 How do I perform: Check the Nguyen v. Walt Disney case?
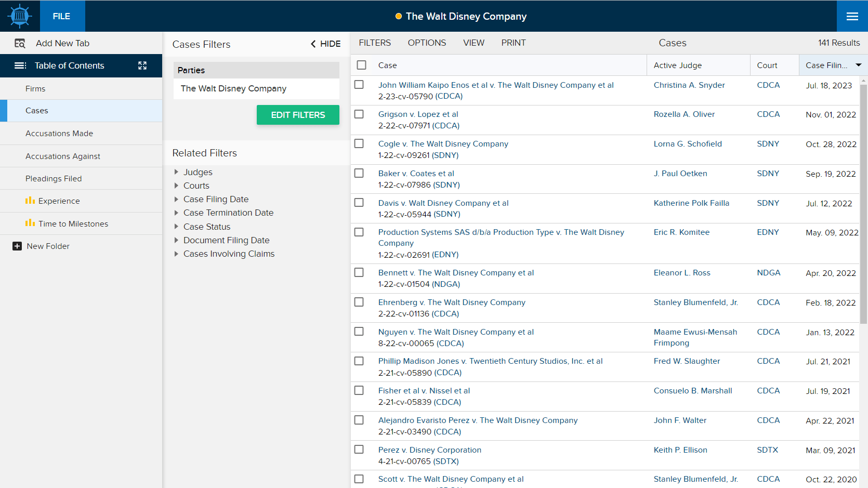pos(359,332)
